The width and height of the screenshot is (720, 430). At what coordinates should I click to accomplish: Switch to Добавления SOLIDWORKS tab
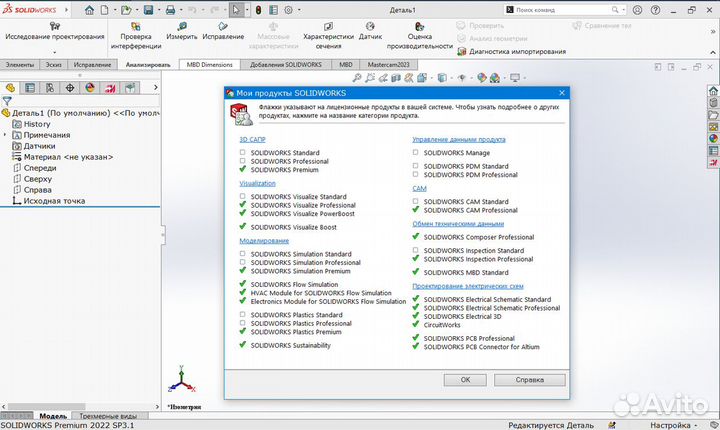coord(286,65)
